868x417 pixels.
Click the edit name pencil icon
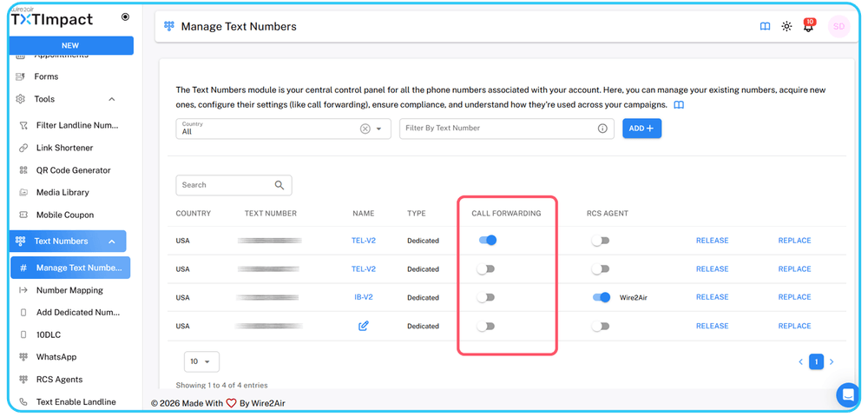[364, 327]
